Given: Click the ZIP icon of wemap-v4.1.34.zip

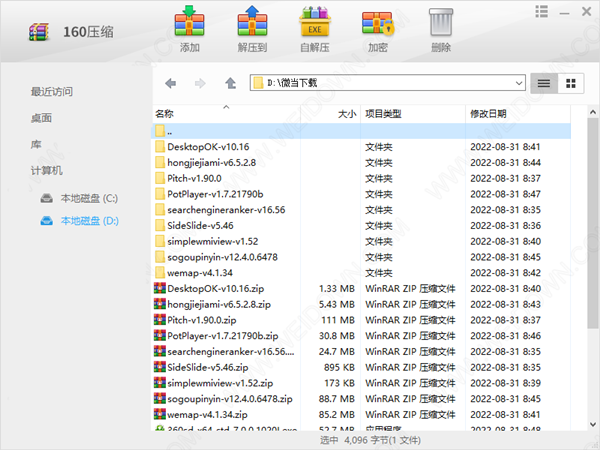Looking at the screenshot, I should coord(160,414).
